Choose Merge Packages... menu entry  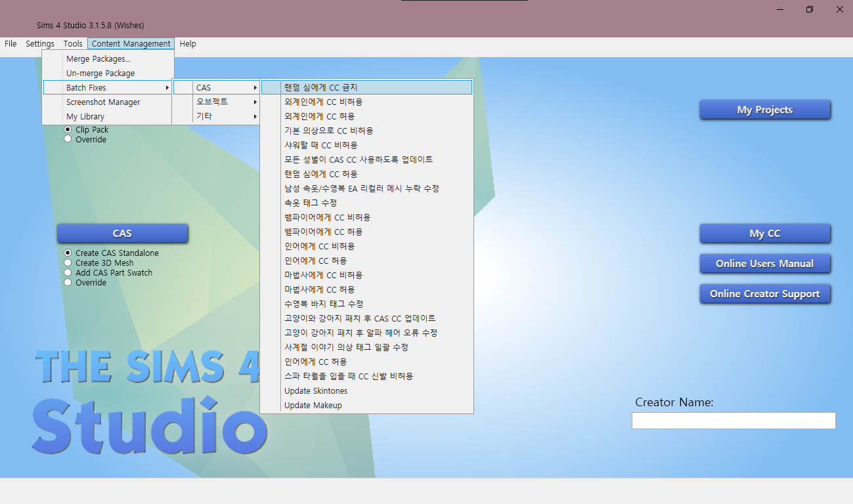click(x=108, y=59)
